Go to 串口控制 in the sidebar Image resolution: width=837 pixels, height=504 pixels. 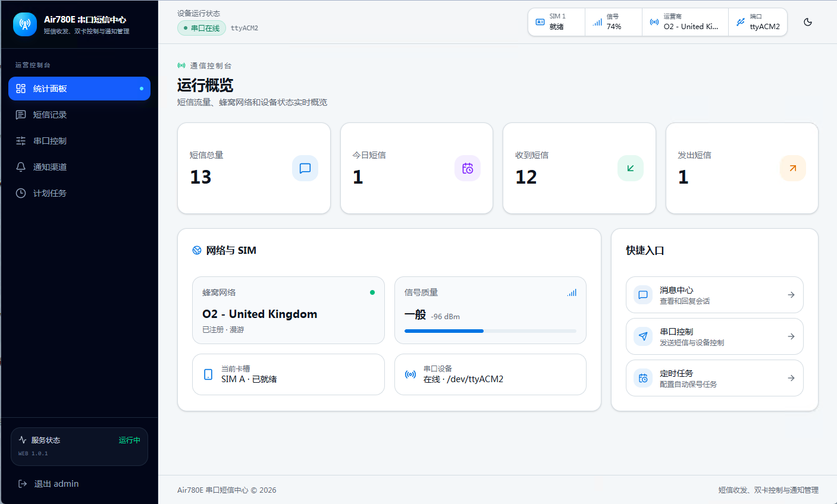pyautogui.click(x=79, y=141)
